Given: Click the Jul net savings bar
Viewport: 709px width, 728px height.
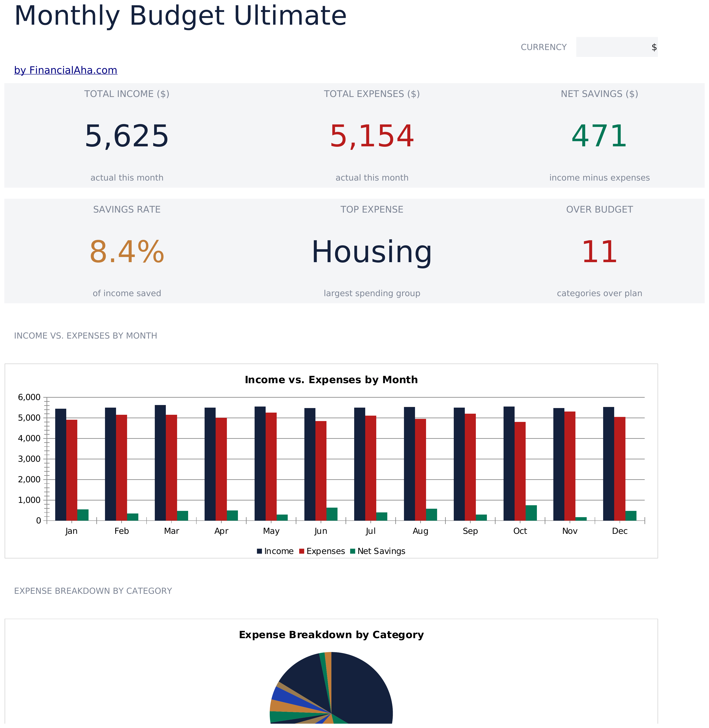Looking at the screenshot, I should tap(382, 517).
